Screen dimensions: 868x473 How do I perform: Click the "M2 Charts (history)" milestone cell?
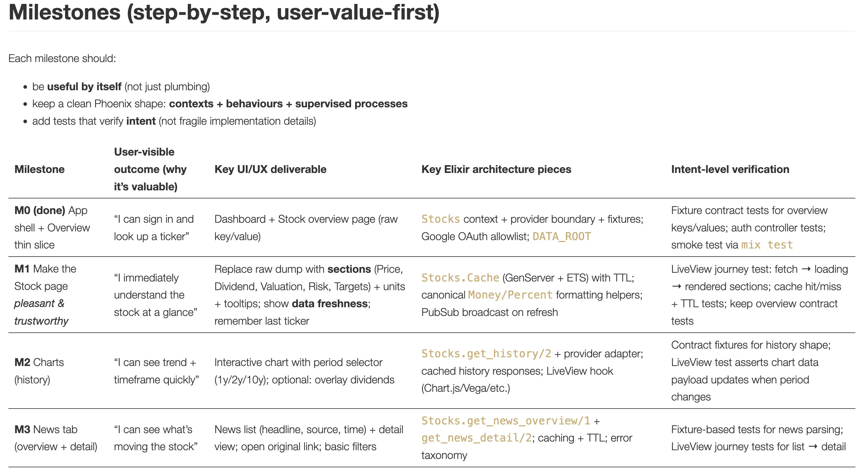(39, 371)
